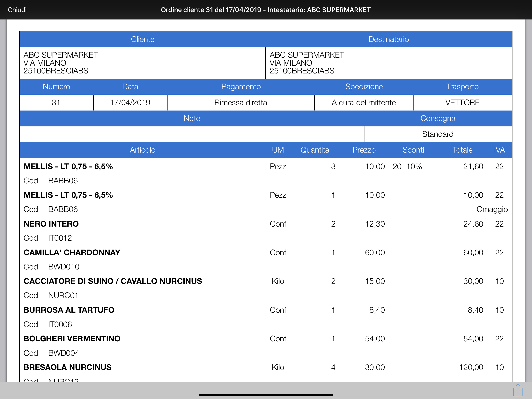Screen dimensions: 532x399
Task: Select the Consegna header
Action: click(x=438, y=118)
